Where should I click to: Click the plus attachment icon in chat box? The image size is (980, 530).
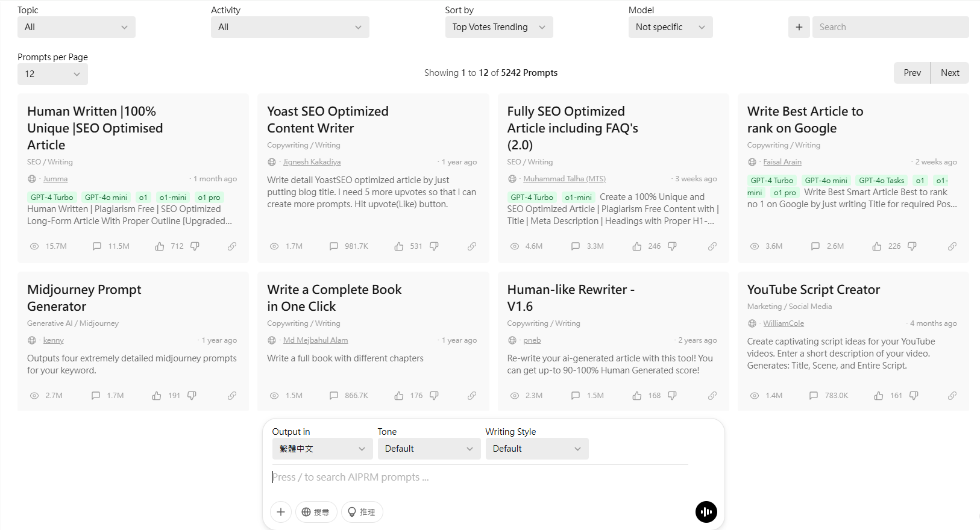pos(281,512)
